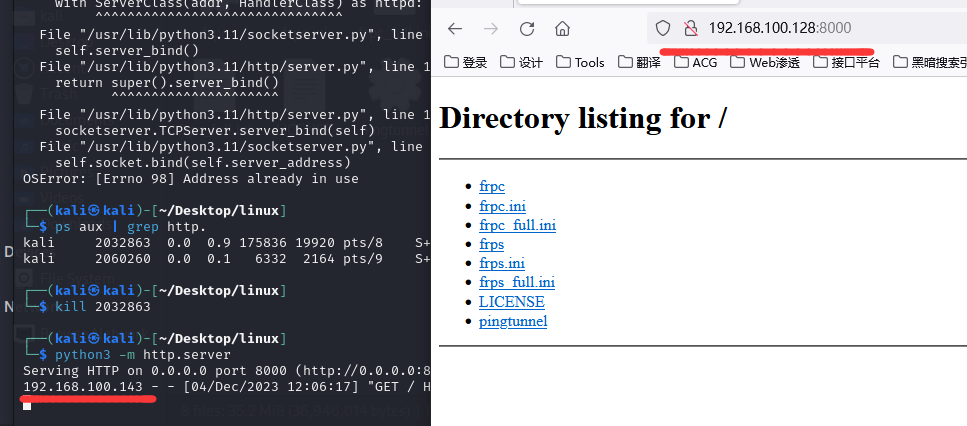
Task: Click the insecure connection padlock icon
Action: click(688, 28)
